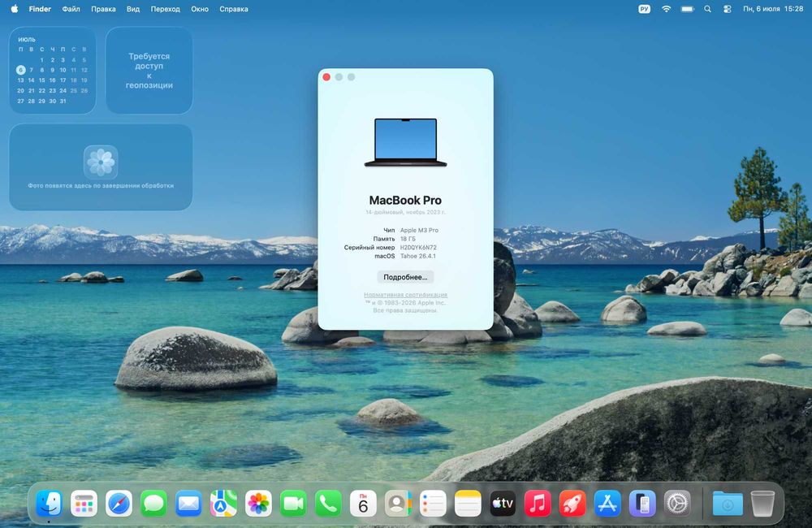812x528 pixels.
Task: Open the Нормативная сертификация link
Action: pos(405,295)
